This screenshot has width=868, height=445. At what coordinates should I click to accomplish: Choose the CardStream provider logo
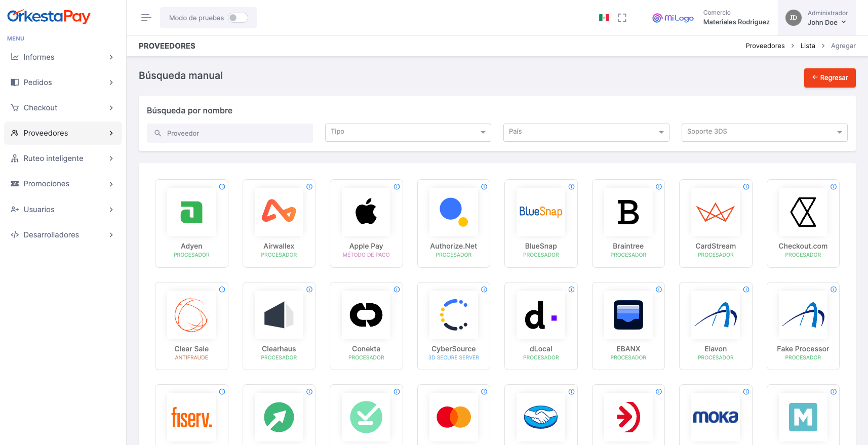[716, 212]
